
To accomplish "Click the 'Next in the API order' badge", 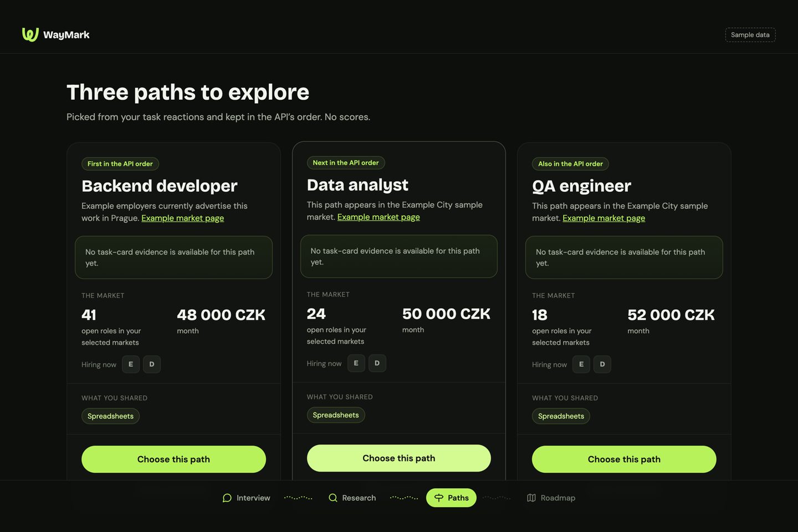I will [346, 162].
